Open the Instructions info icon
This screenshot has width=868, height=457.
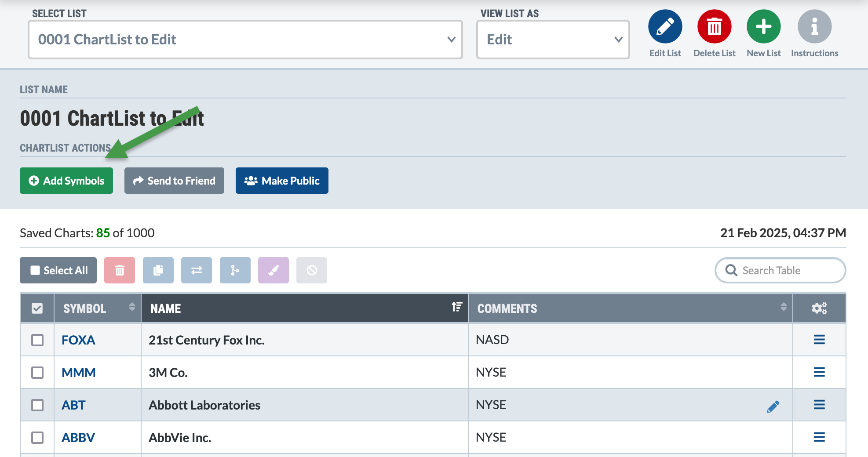(x=814, y=27)
